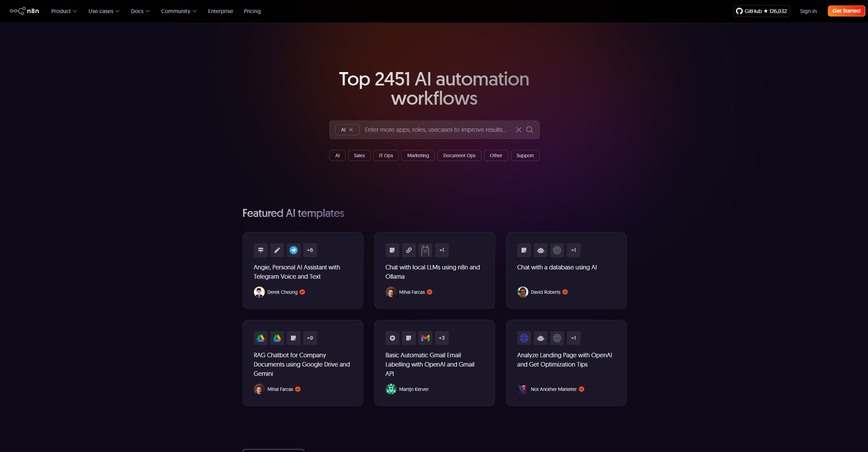Click the +1 badge on the local LLMs card

[x=442, y=250]
